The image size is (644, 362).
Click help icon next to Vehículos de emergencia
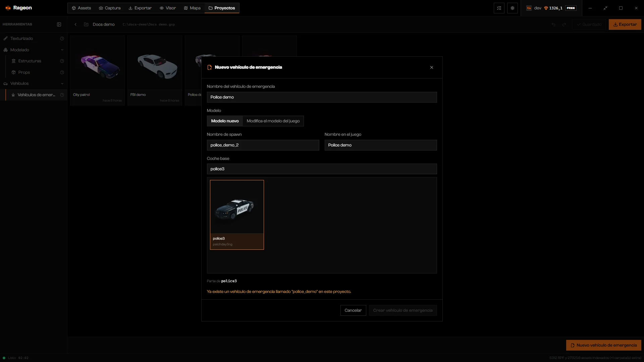click(62, 95)
